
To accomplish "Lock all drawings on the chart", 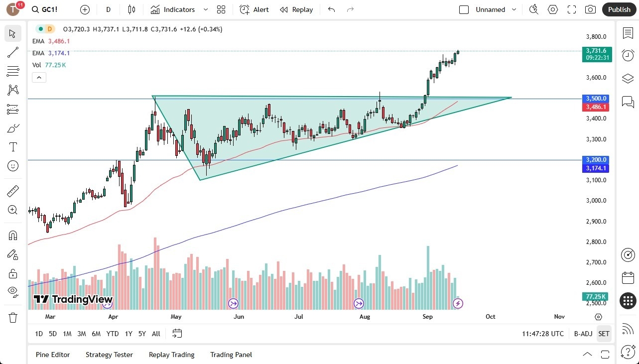I will click(13, 273).
